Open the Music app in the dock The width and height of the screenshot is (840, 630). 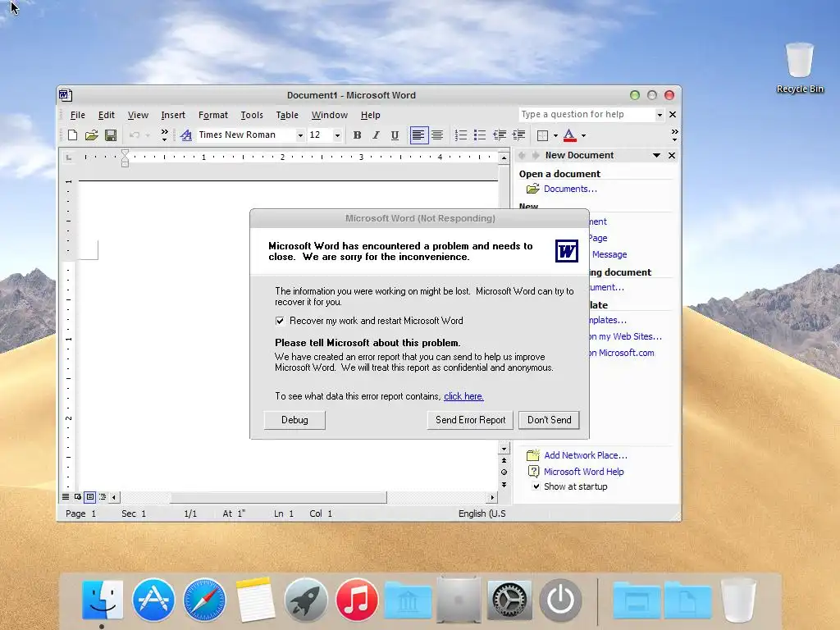point(356,600)
